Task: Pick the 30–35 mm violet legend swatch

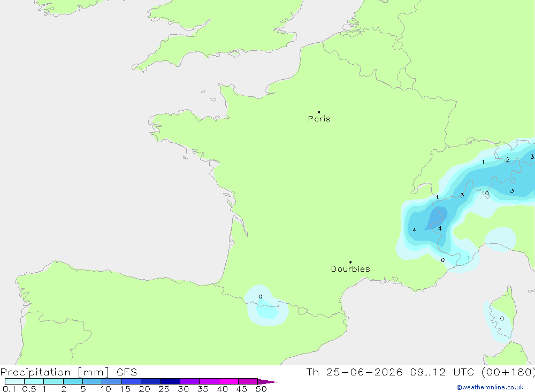Action: (x=189, y=381)
